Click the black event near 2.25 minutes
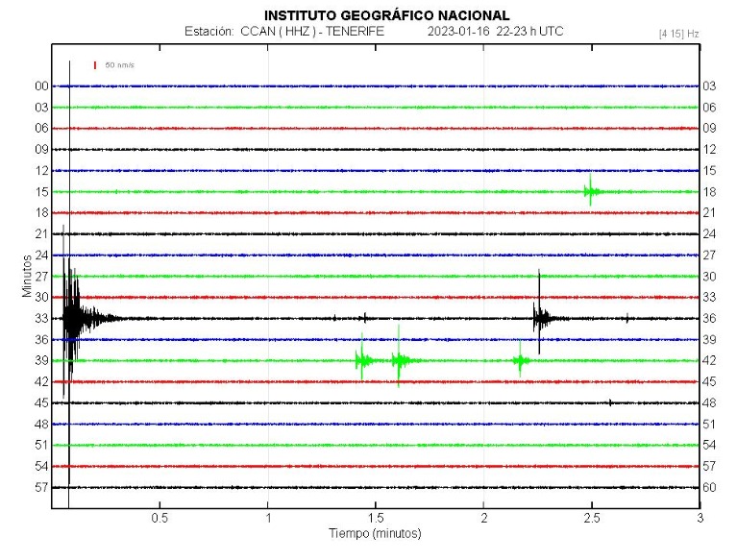The height and width of the screenshot is (560, 737). (x=540, y=317)
